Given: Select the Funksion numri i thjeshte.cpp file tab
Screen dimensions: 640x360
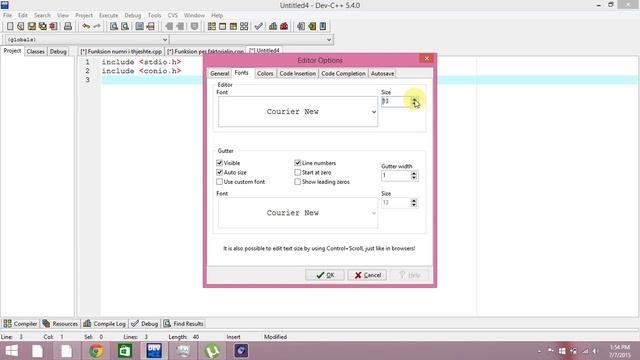Looking at the screenshot, I should point(121,51).
